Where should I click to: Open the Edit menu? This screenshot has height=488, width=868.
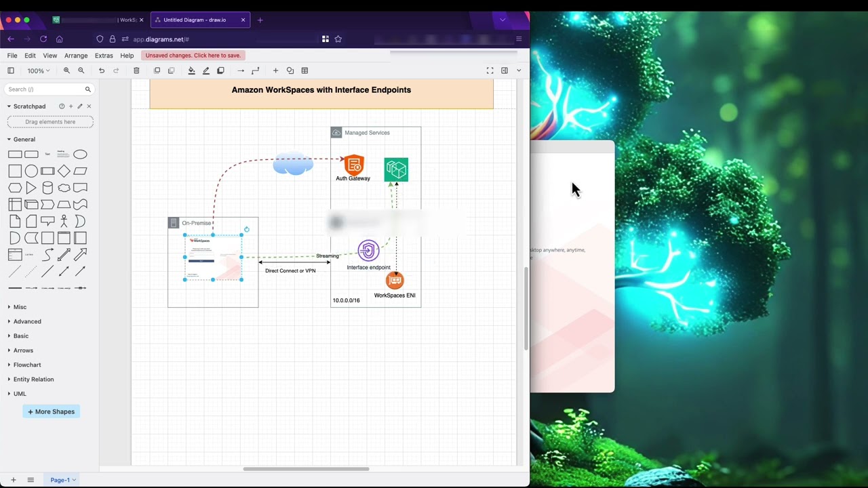click(x=30, y=56)
